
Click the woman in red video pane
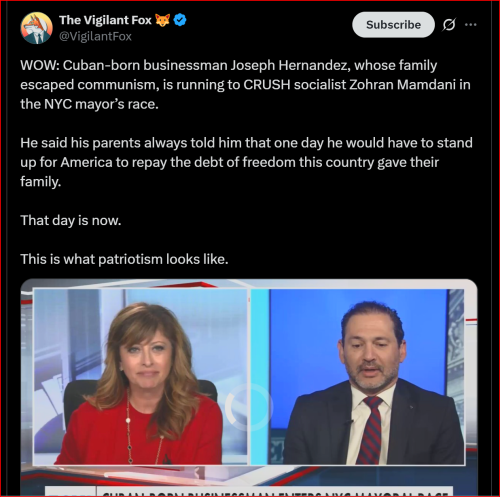[x=141, y=377]
